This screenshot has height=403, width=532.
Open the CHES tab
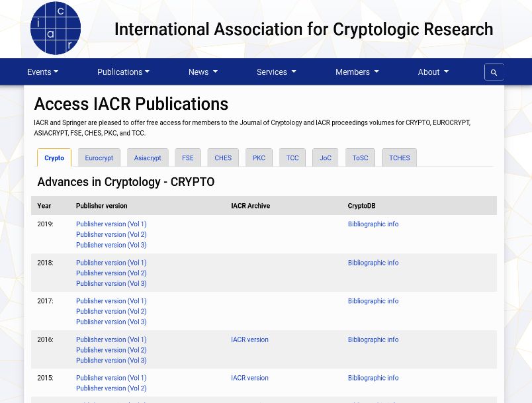pos(223,157)
